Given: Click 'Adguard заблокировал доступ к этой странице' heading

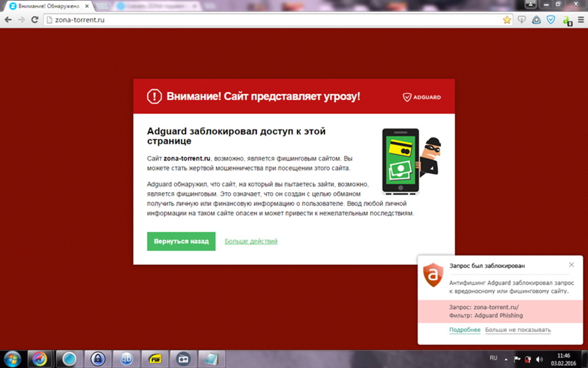Looking at the screenshot, I should [236, 136].
